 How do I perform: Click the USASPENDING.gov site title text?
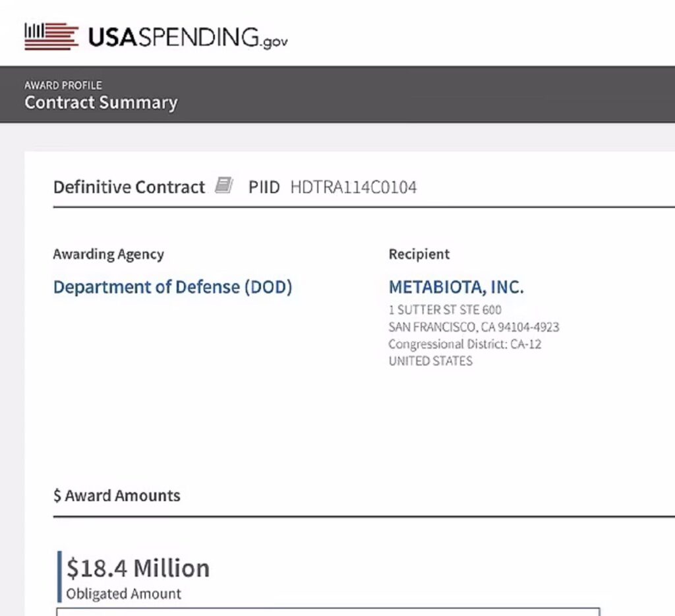pyautogui.click(x=188, y=38)
